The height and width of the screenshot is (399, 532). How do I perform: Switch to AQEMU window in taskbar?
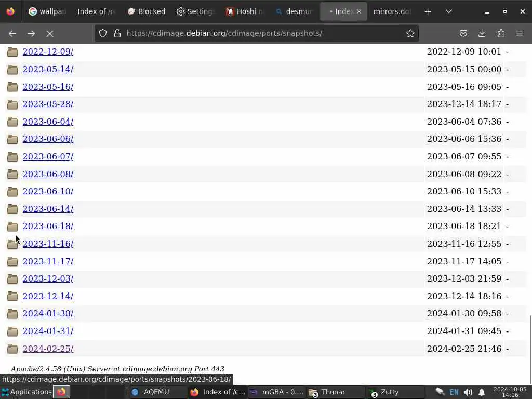pyautogui.click(x=157, y=392)
